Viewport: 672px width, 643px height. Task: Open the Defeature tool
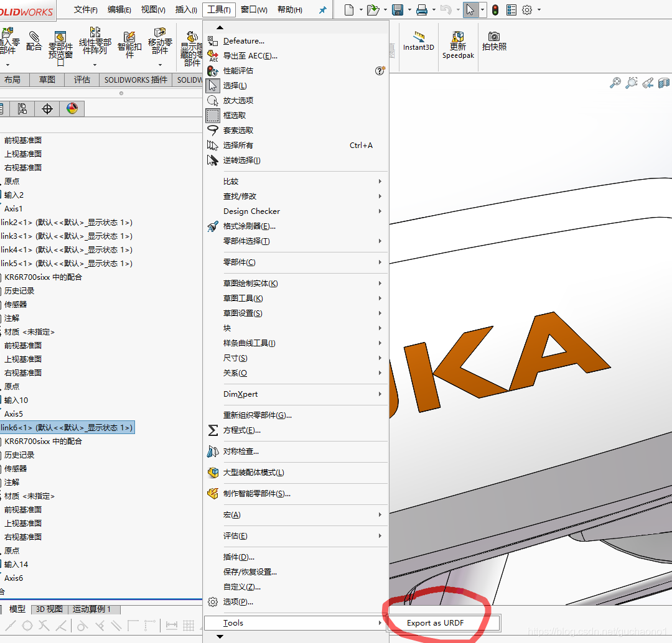click(243, 41)
